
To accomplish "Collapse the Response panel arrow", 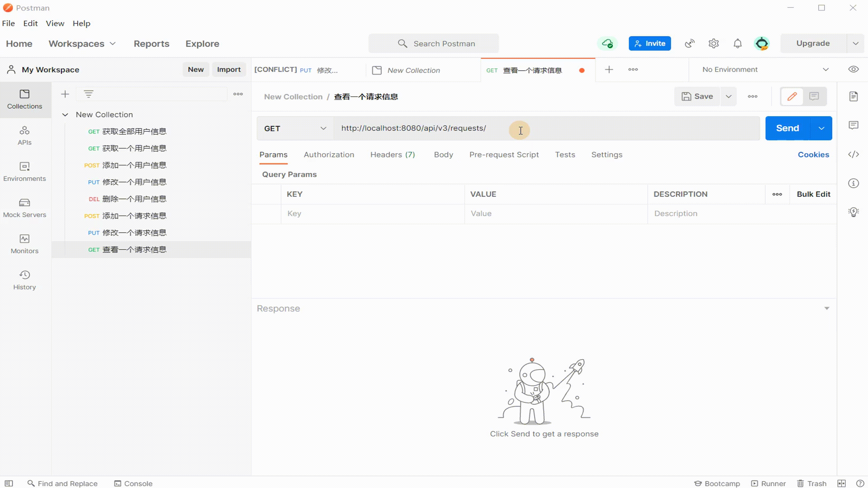I will coord(827,308).
